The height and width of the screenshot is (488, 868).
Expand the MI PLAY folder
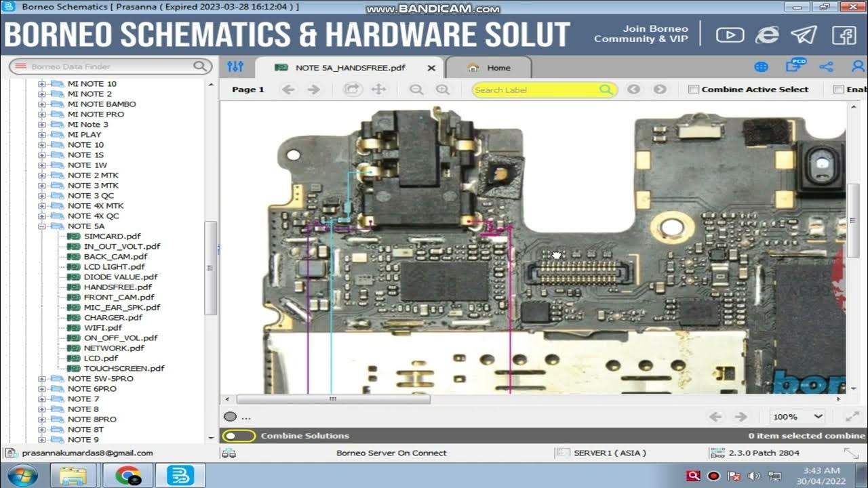click(42, 135)
